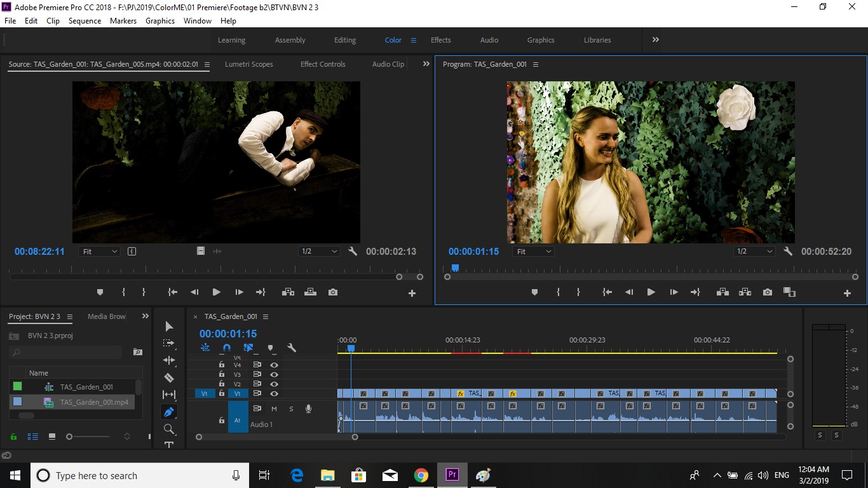Click Overwrite button in Source monitor
The height and width of the screenshot is (488, 868).
(x=310, y=292)
